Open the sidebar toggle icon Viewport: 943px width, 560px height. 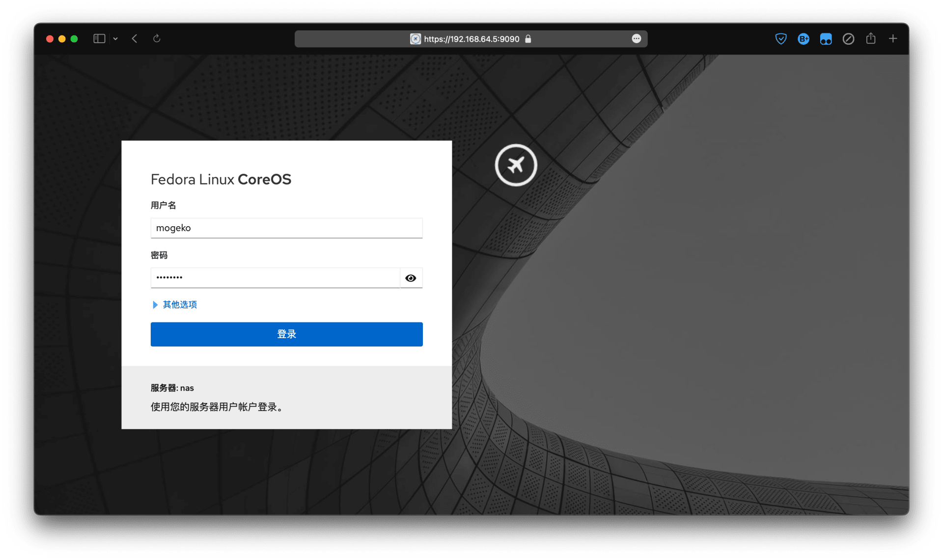tap(99, 39)
